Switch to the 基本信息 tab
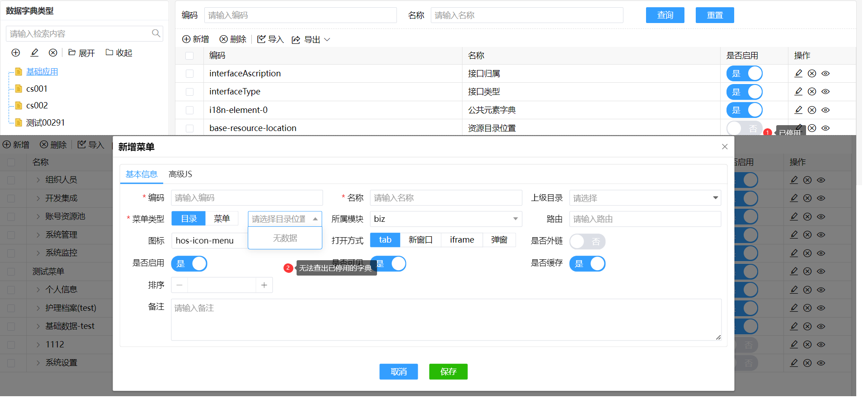The width and height of the screenshot is (868, 398). coord(142,174)
